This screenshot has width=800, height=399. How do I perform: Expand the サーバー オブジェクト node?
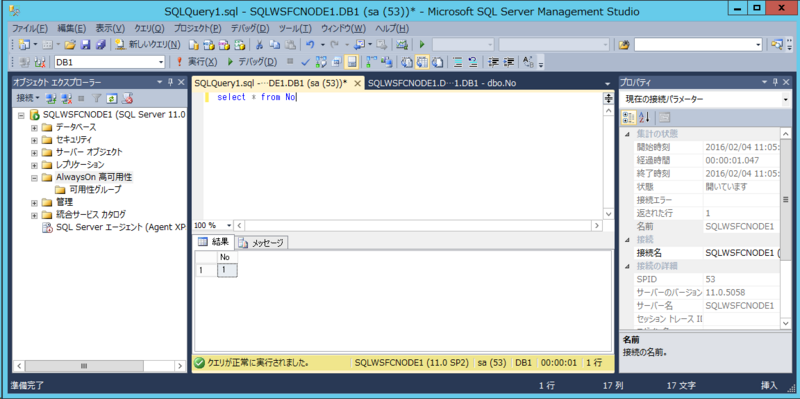[34, 153]
